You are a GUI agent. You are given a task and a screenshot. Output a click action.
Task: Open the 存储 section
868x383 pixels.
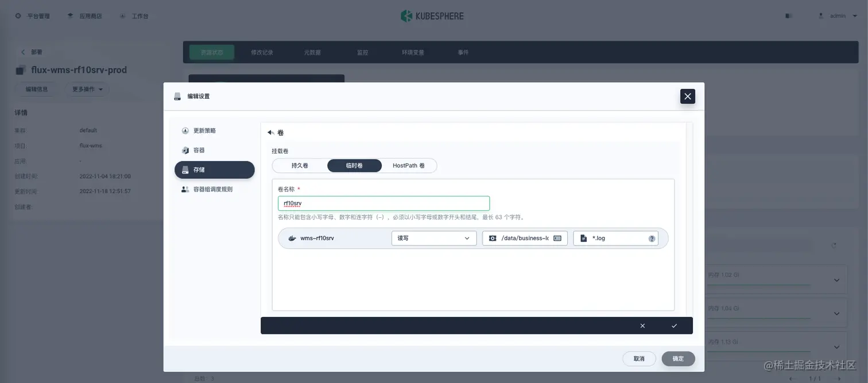215,170
